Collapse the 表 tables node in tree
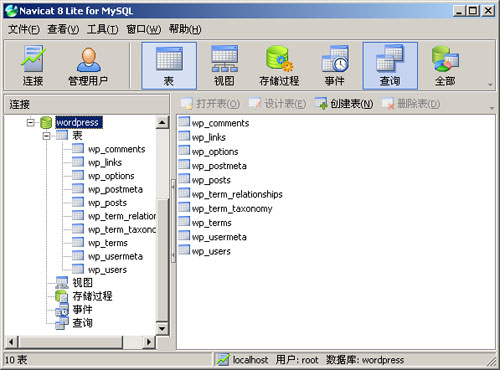 47,136
